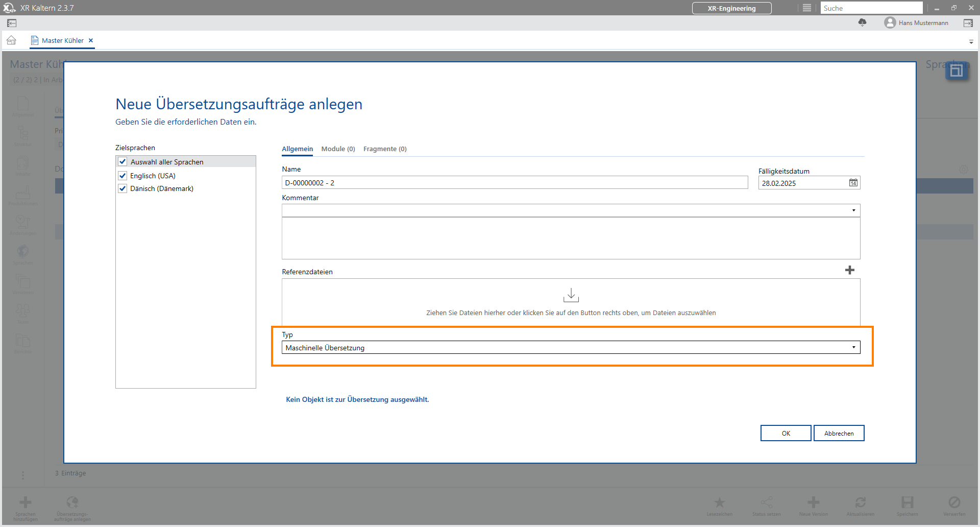Click the cloud download icon
The image size is (980, 527).
[863, 23]
